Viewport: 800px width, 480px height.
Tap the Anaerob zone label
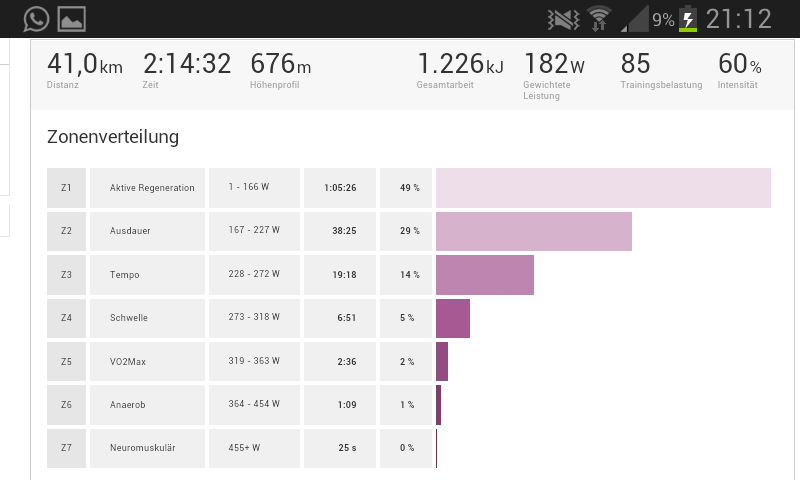147,405
